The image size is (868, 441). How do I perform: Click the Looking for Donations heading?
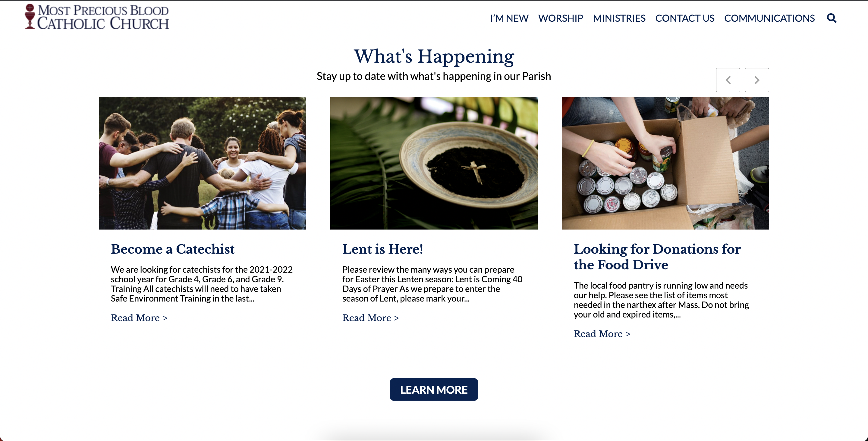[657, 257]
